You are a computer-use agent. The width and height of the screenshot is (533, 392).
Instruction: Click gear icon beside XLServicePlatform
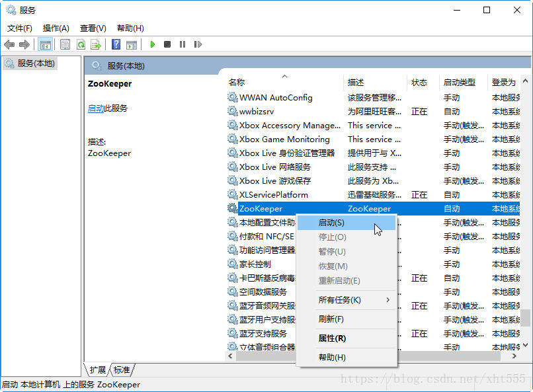(233, 194)
